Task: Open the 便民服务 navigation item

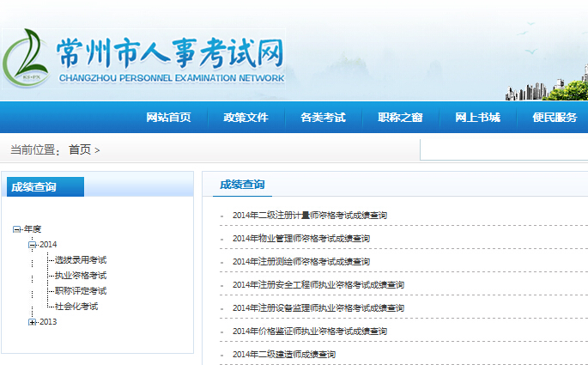Action: pyautogui.click(x=555, y=118)
